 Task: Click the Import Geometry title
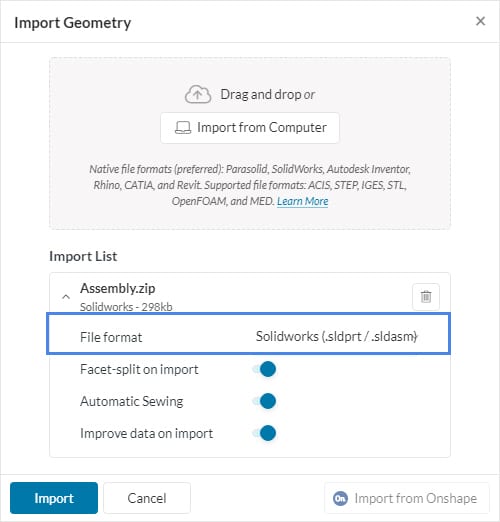point(73,23)
